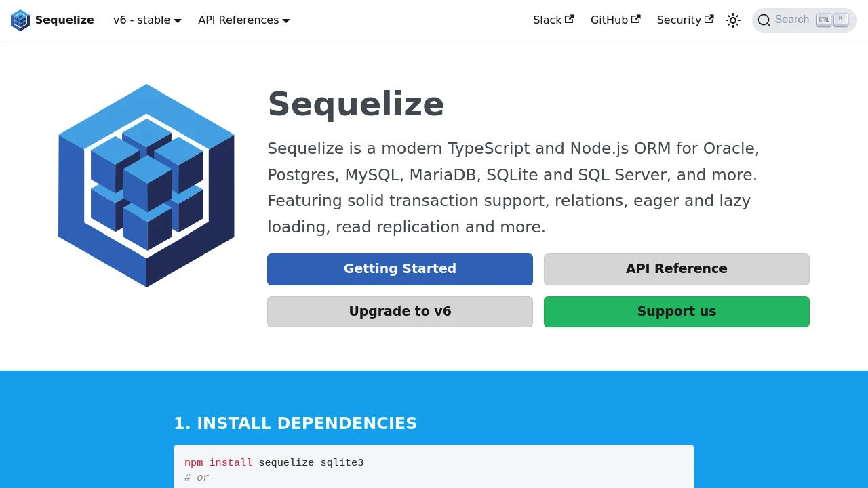Open the Upgrade to v6 page

[x=399, y=311]
